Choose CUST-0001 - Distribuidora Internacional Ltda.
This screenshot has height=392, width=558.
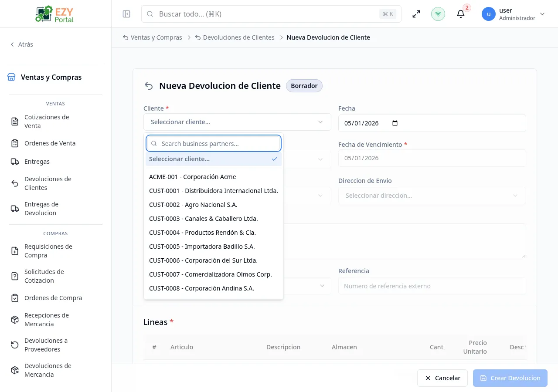coord(214,191)
